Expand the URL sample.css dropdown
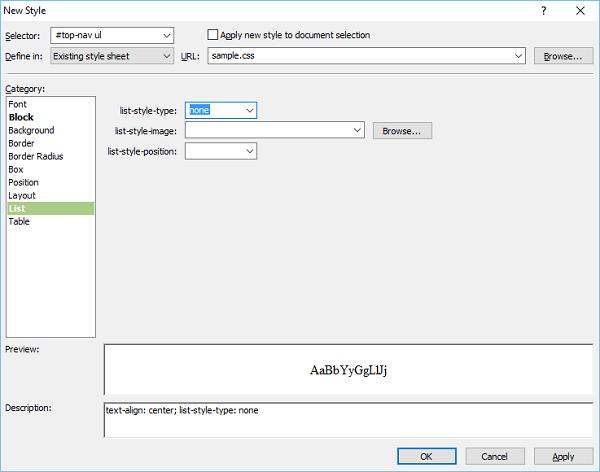 pyautogui.click(x=518, y=56)
